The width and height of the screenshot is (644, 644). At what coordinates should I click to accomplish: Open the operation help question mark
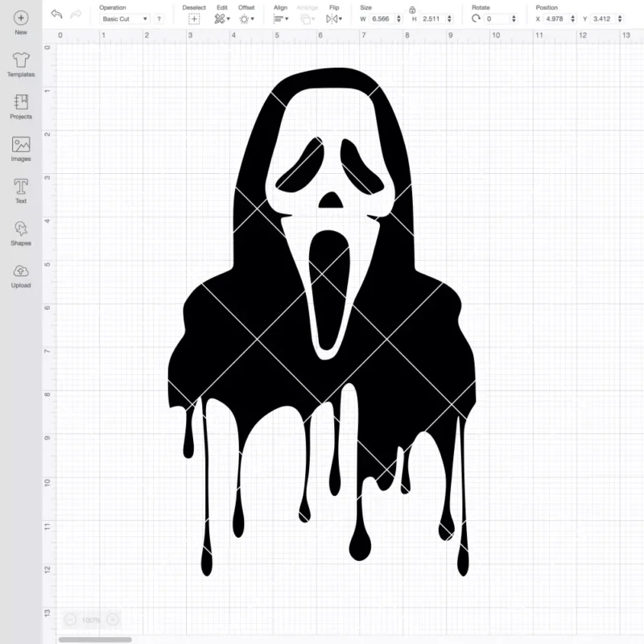click(x=159, y=19)
